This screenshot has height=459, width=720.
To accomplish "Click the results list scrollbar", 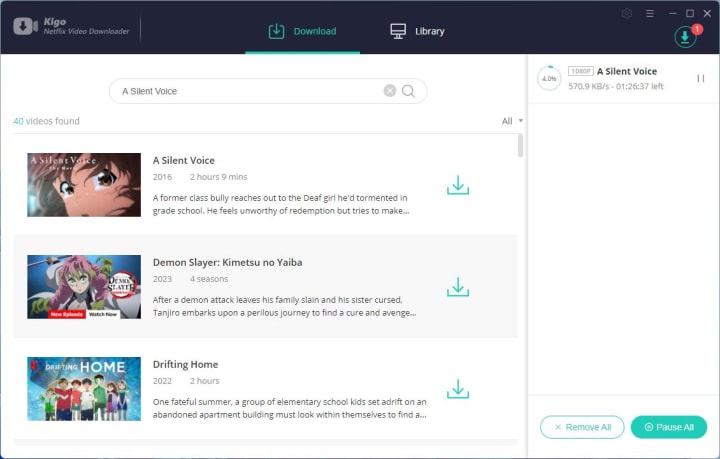I will pyautogui.click(x=520, y=146).
